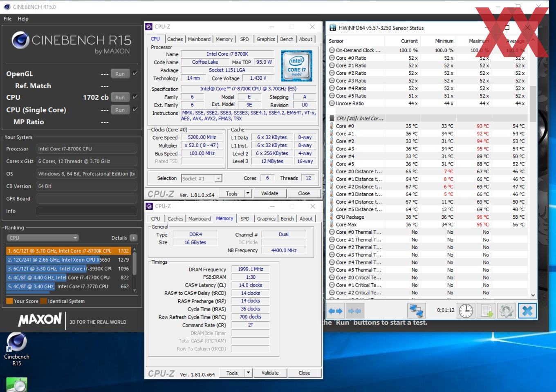Switch to CPU tab in bottom CPU-Z
Viewport: 556px width, 392px height.
(156, 219)
